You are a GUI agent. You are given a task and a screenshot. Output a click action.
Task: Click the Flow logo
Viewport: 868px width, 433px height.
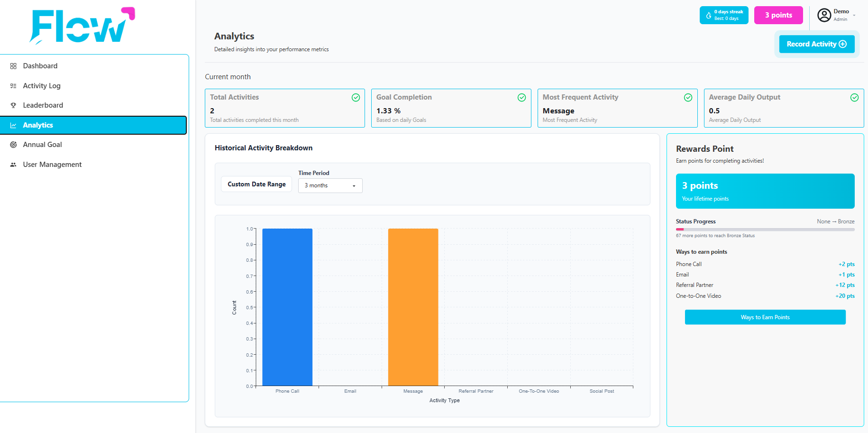pos(82,26)
